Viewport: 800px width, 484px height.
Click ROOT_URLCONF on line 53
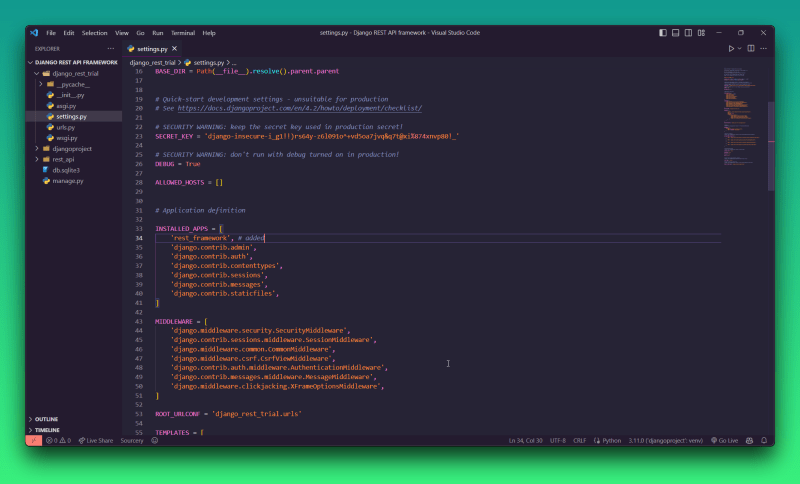(178, 414)
